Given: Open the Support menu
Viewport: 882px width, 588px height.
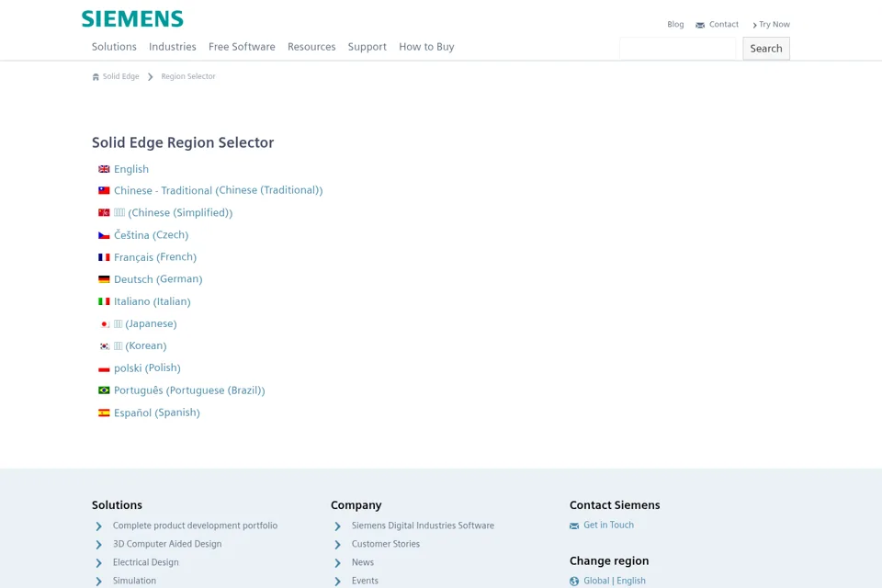Looking at the screenshot, I should (367, 47).
